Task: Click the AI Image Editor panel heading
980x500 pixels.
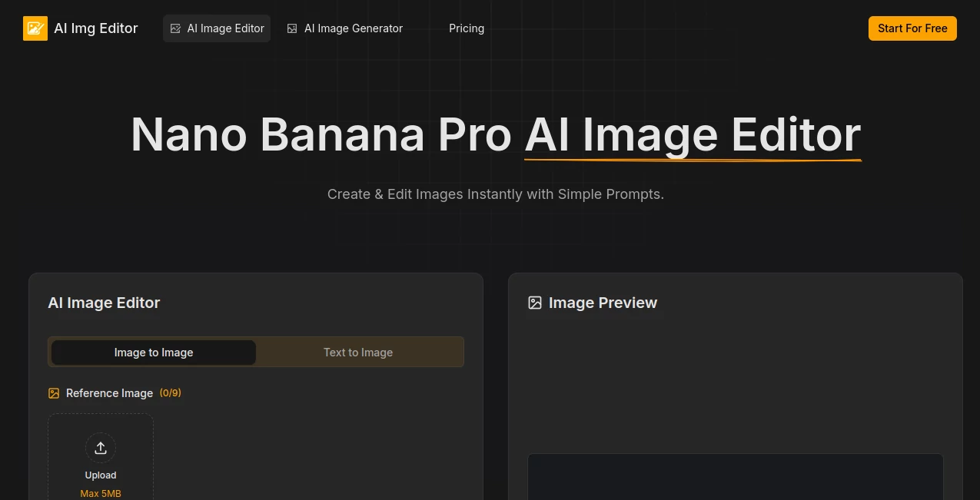Action: tap(104, 303)
